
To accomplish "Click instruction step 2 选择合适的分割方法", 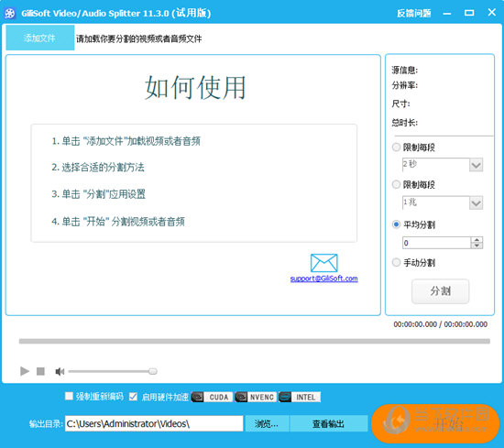I will (x=98, y=168).
